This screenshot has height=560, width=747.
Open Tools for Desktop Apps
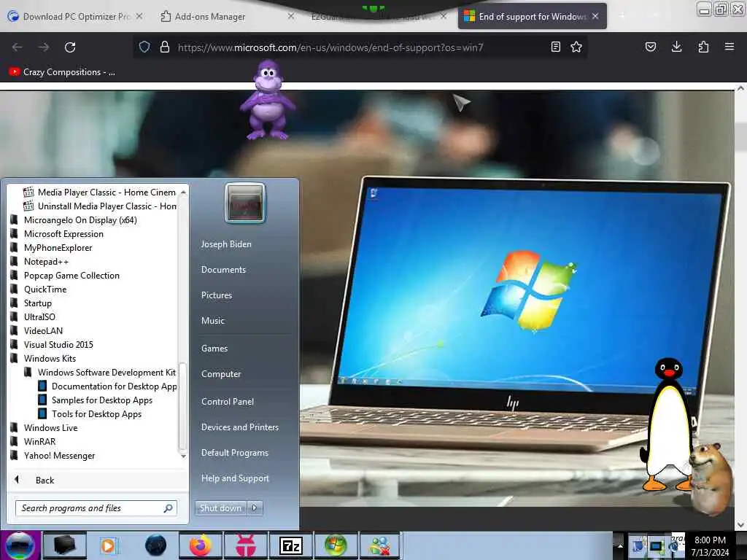pos(90,414)
